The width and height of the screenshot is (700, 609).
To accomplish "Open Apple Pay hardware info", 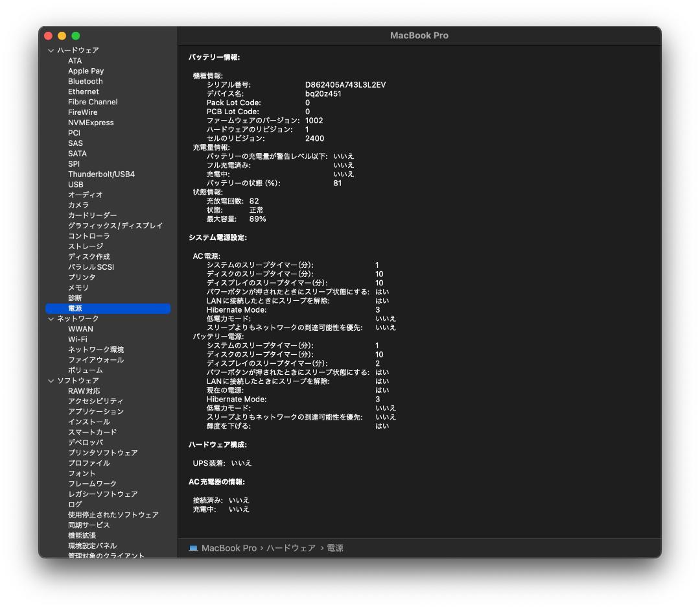I will pos(86,71).
